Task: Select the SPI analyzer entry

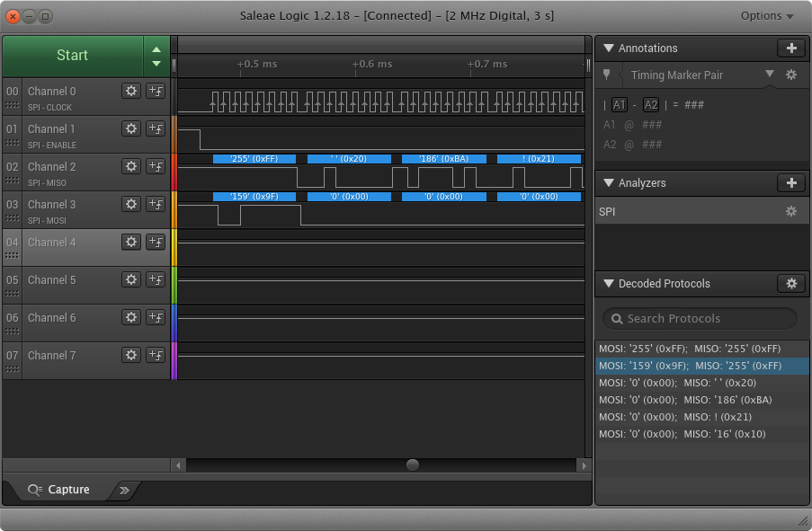Action: pyautogui.click(x=701, y=211)
